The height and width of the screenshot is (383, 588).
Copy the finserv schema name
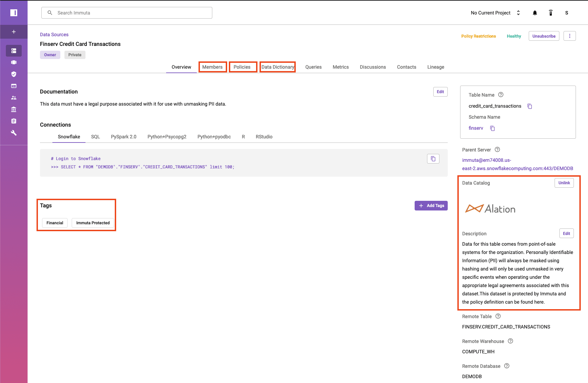pos(493,128)
